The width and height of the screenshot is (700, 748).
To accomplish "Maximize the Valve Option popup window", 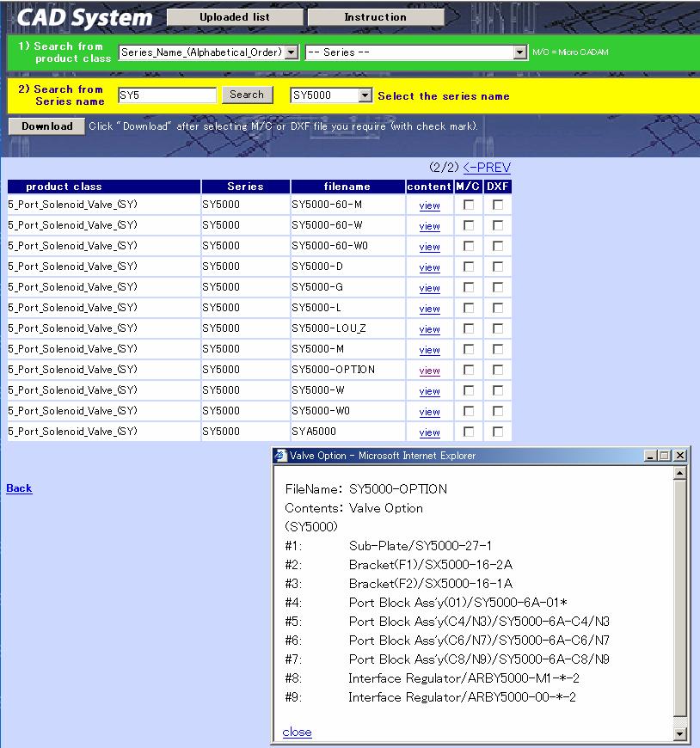I will 666,456.
